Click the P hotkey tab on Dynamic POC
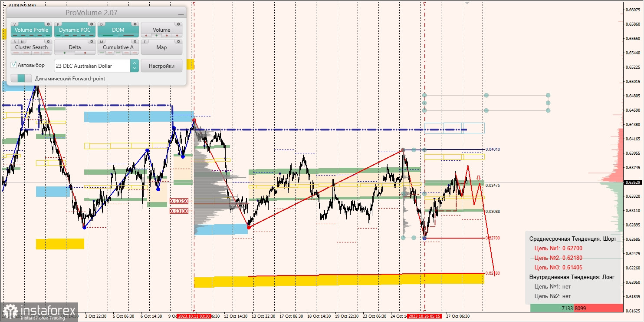 tap(58, 24)
